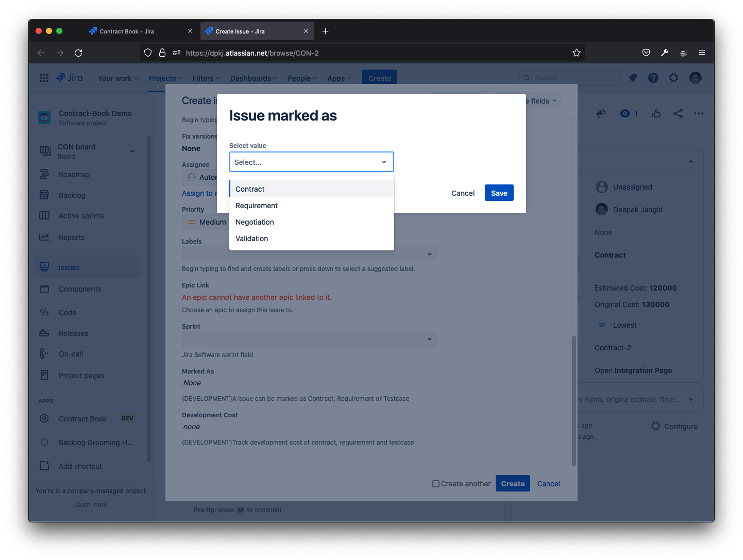Open the help question mark icon
Viewport: 743px width, 560px height.
(653, 78)
